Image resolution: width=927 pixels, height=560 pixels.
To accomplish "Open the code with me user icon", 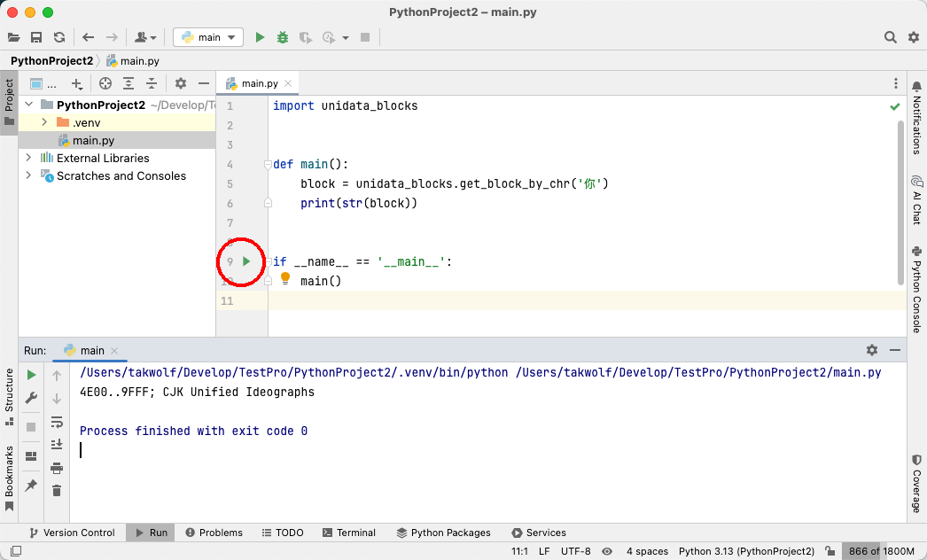I will click(x=144, y=37).
